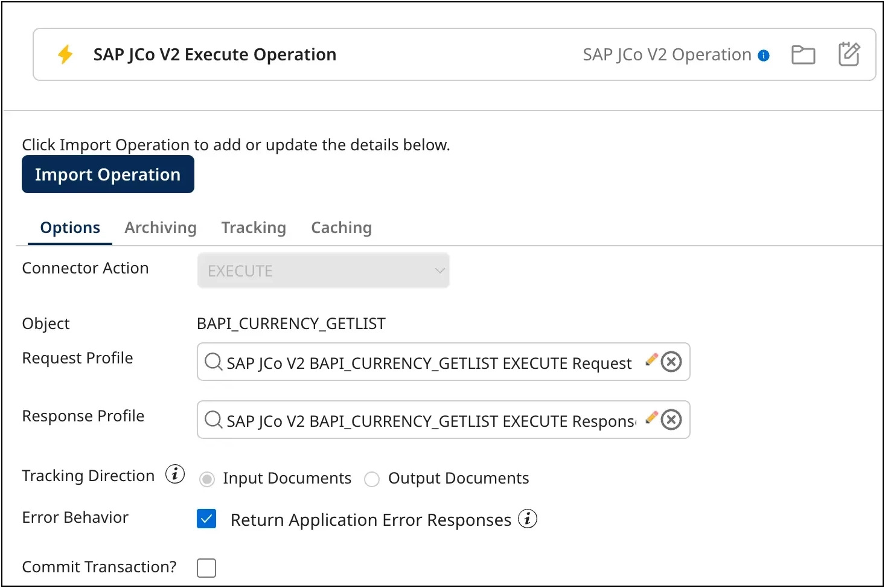Click the edit operation pencil icon top right
The width and height of the screenshot is (885, 588).
[x=849, y=54]
